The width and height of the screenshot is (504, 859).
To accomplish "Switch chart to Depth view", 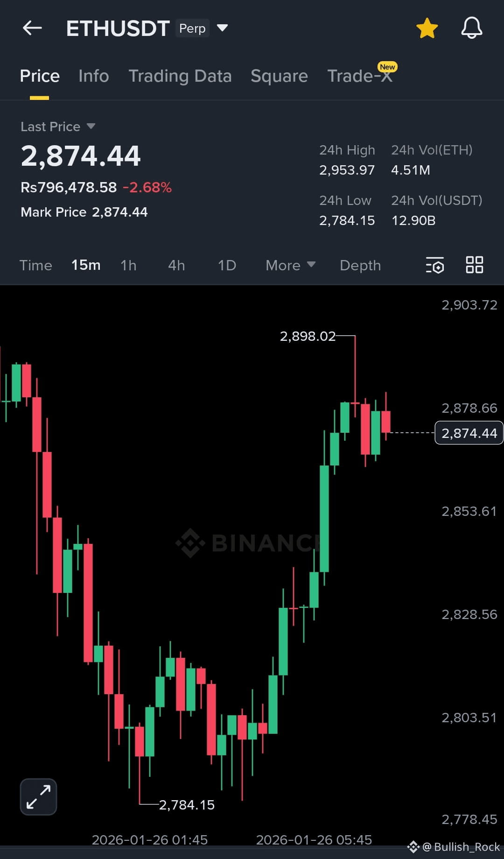I will 360,265.
